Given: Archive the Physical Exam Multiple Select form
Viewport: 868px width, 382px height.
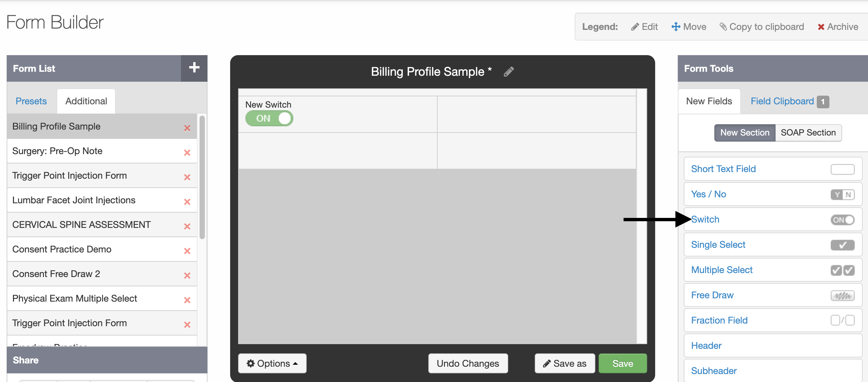Looking at the screenshot, I should [x=187, y=300].
